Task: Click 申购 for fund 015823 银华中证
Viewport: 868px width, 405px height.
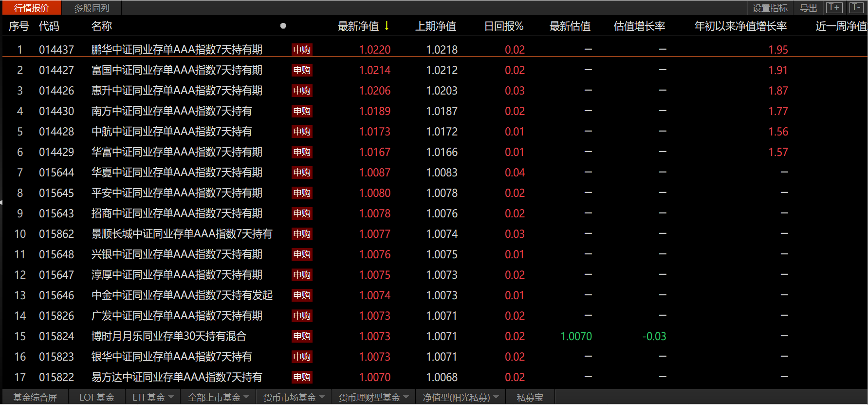Action: [302, 357]
